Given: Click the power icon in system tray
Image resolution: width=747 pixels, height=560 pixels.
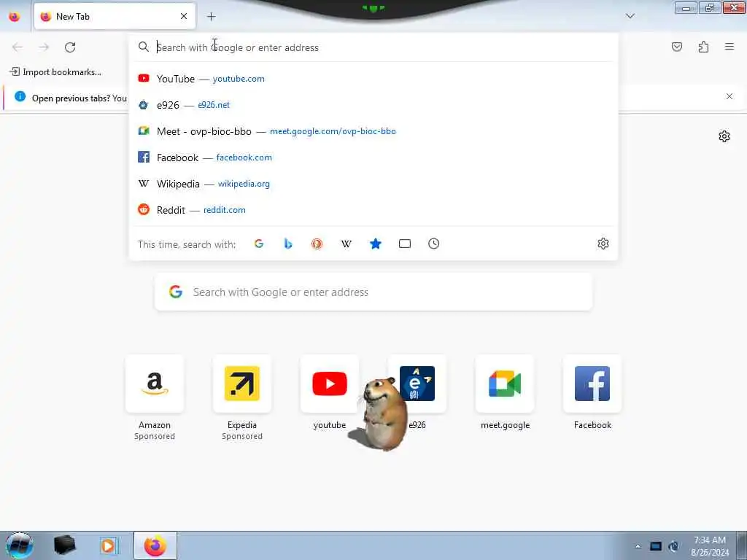Looking at the screenshot, I should (x=673, y=546).
